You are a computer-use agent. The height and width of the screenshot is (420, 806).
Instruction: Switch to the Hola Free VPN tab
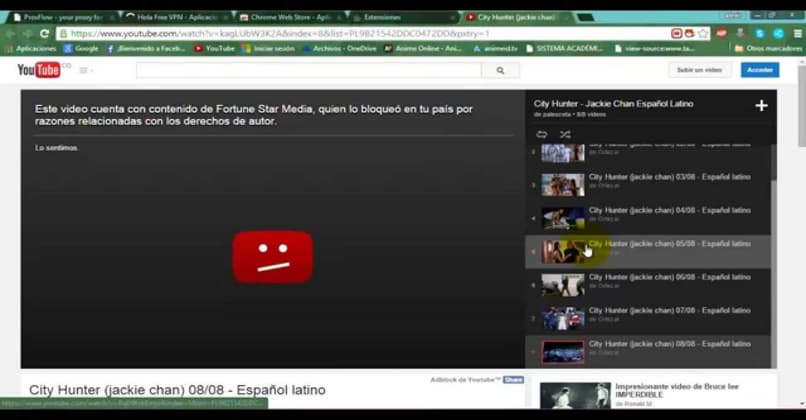point(177,17)
